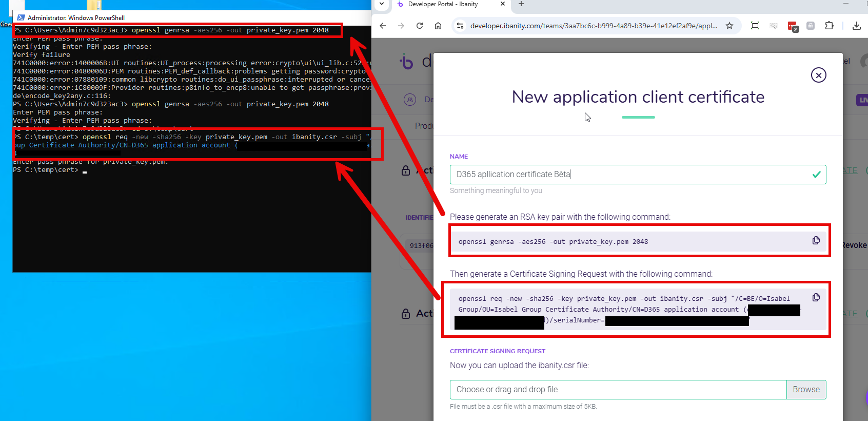868x421 pixels.
Task: Click the 'CERTIFICATE SIGNING REQUEST' label
Action: pos(498,351)
